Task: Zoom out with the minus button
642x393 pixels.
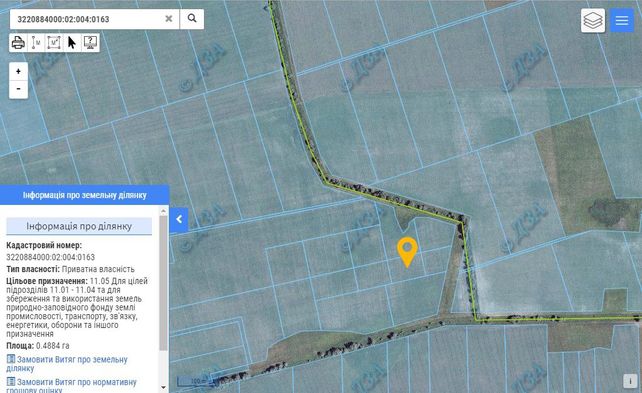Action: (18, 89)
